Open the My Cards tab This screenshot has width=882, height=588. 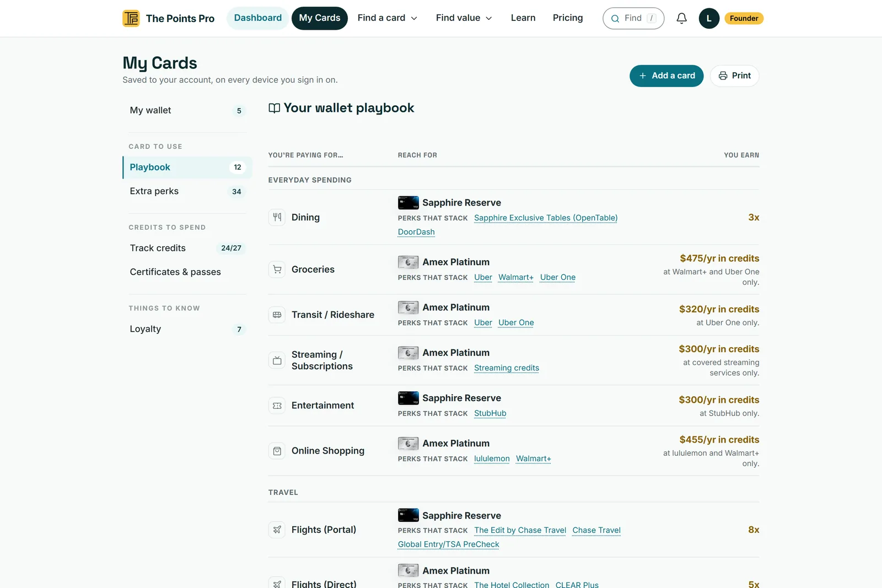pos(320,18)
